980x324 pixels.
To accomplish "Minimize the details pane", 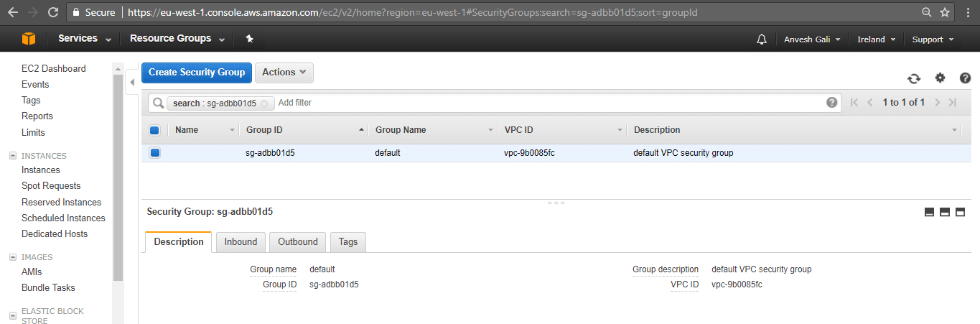I will tap(929, 212).
